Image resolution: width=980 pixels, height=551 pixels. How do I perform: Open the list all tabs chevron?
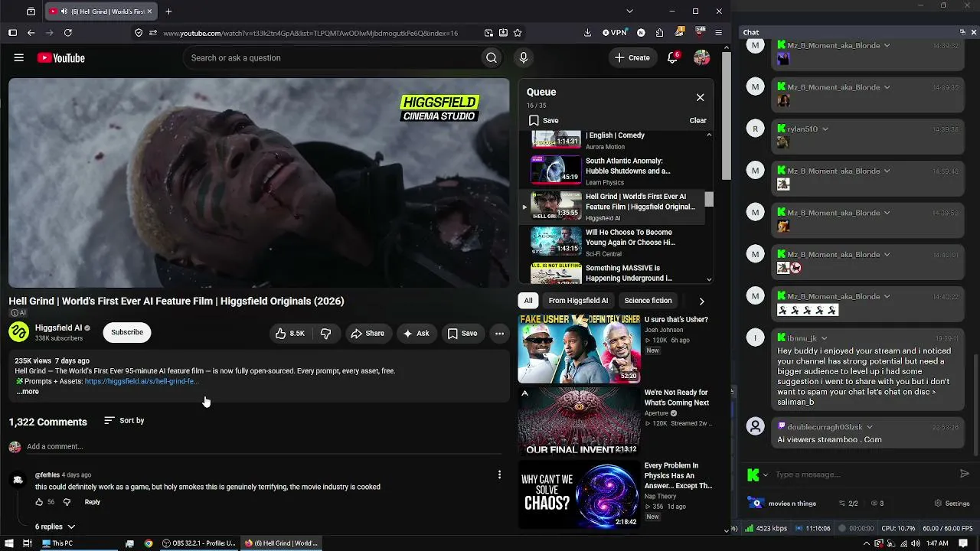[629, 11]
